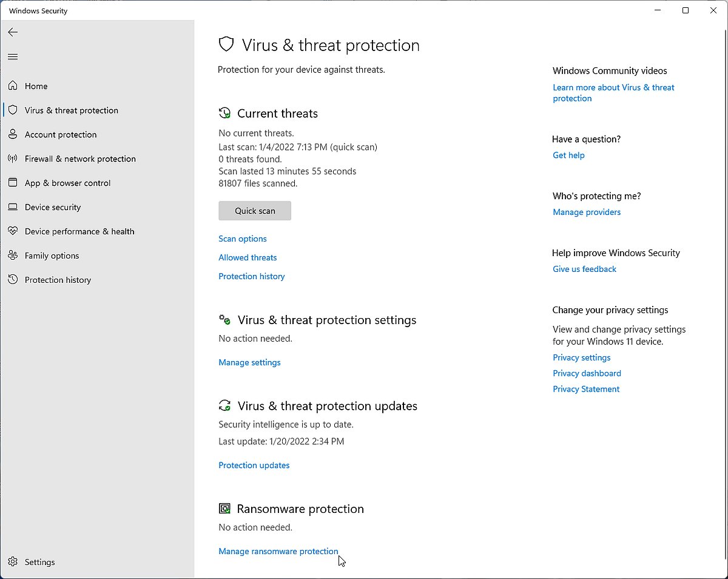Click the Device security laptop icon
The width and height of the screenshot is (728, 579).
click(13, 208)
